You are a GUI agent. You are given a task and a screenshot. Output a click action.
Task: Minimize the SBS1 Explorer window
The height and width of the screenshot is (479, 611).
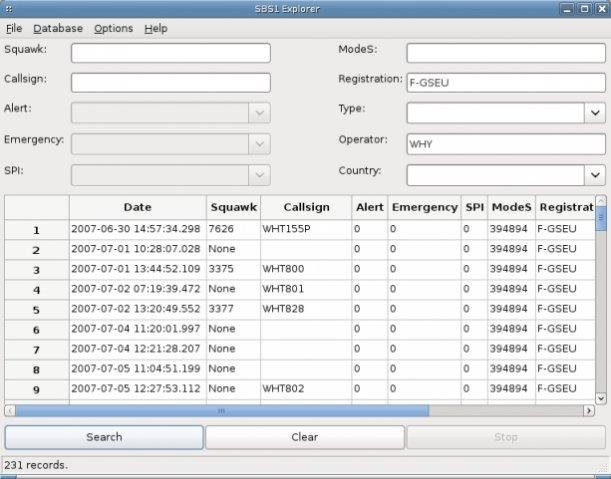(567, 9)
